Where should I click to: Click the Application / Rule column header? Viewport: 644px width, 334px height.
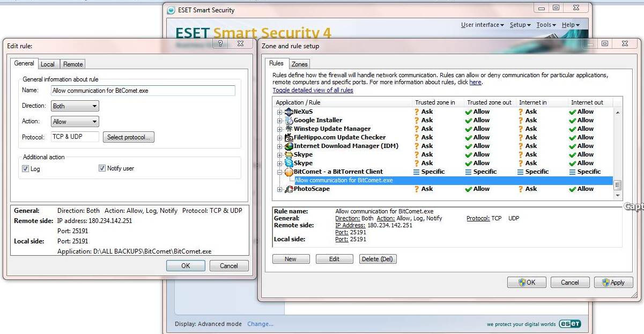[x=342, y=102]
